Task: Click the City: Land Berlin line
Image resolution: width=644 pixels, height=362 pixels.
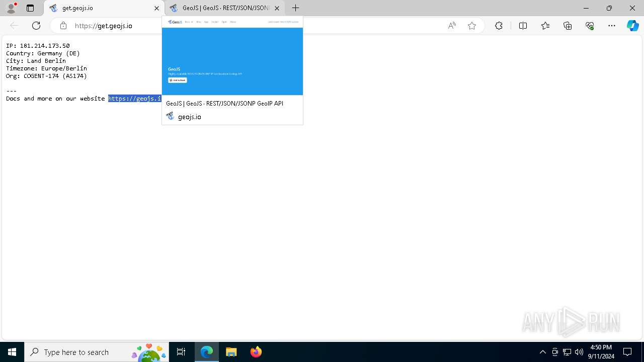Action: point(36,61)
